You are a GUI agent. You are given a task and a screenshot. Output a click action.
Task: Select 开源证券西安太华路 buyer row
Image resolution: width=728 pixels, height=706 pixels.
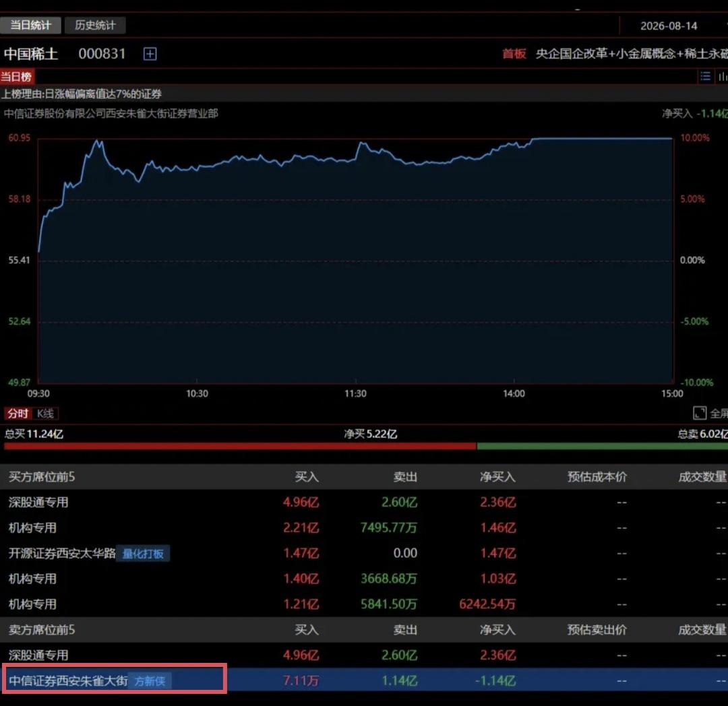pos(364,553)
